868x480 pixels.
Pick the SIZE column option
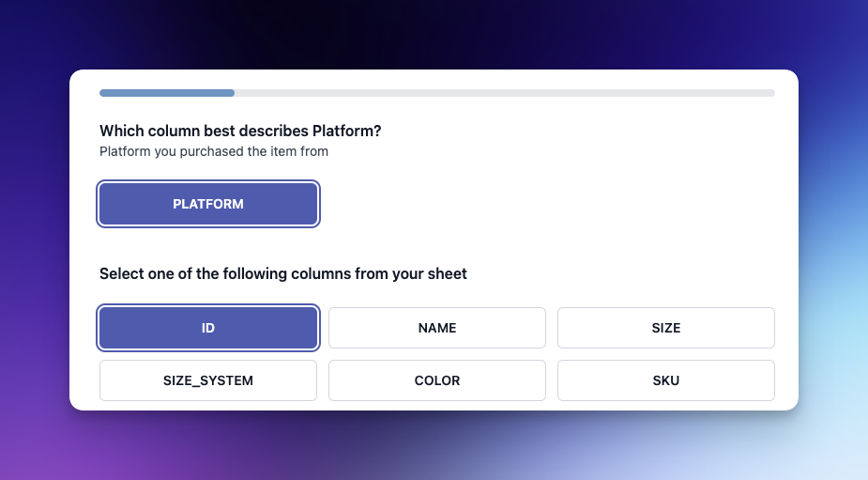(x=665, y=328)
